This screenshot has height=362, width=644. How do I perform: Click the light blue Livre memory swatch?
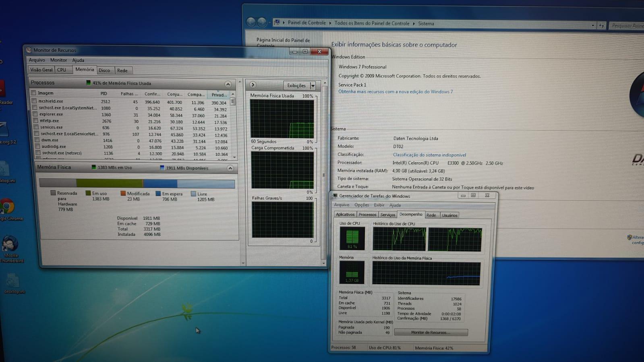tap(193, 194)
